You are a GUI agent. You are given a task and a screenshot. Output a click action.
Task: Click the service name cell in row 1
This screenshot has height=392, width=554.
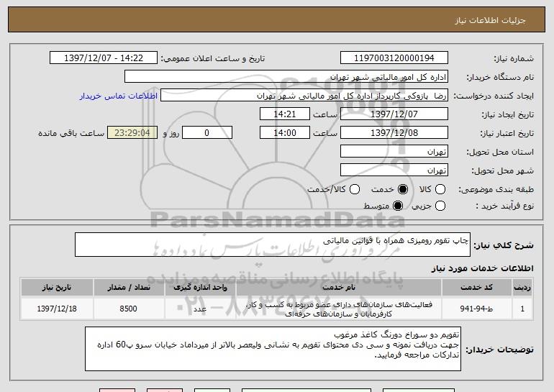coord(339,309)
